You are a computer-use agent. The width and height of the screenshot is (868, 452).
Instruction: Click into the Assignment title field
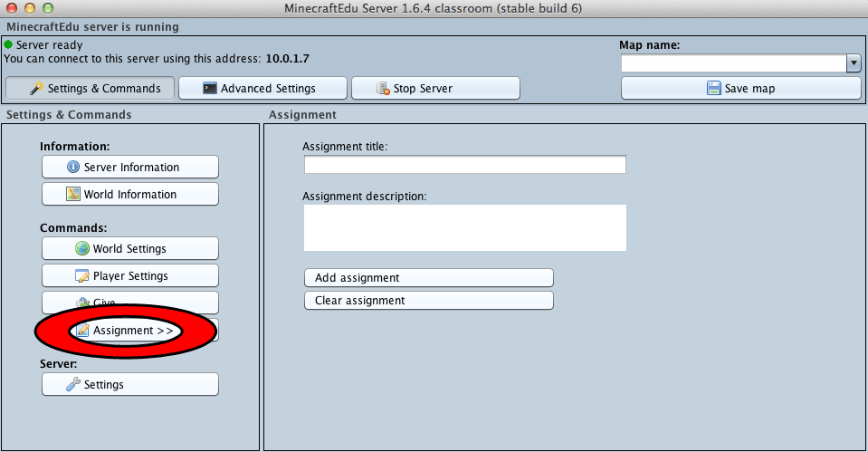pos(465,165)
